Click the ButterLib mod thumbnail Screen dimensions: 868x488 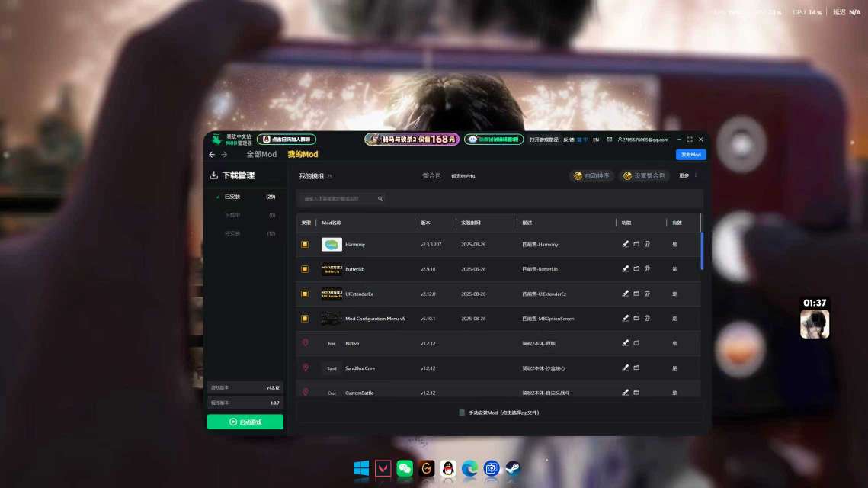pyautogui.click(x=332, y=269)
